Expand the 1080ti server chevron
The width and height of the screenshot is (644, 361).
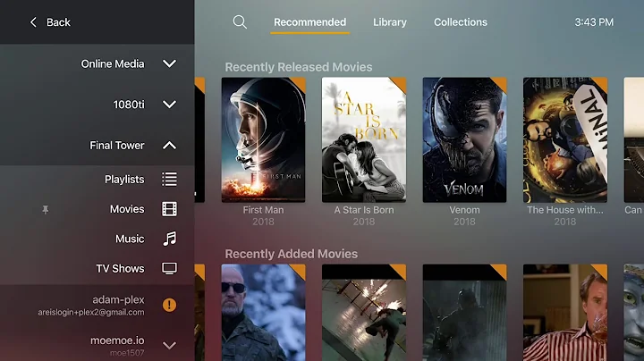(169, 105)
